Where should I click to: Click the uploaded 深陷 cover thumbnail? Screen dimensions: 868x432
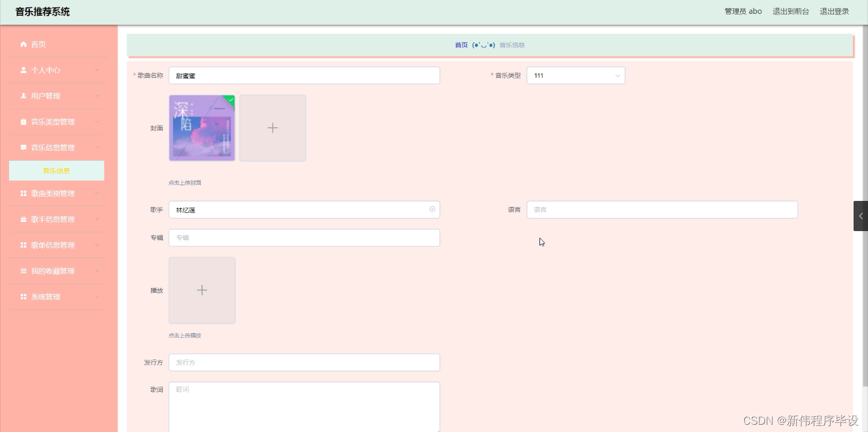click(202, 127)
